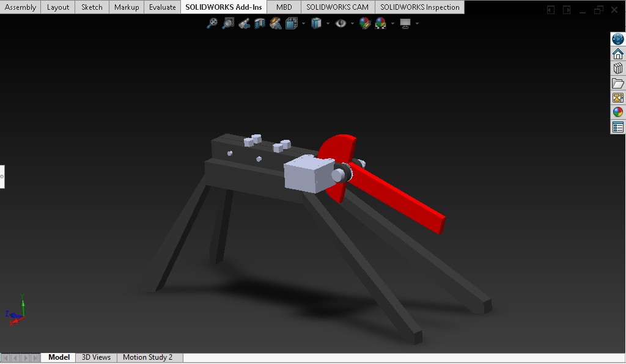
Task: Switch to the Evaluate ribbon tab
Action: tap(162, 7)
